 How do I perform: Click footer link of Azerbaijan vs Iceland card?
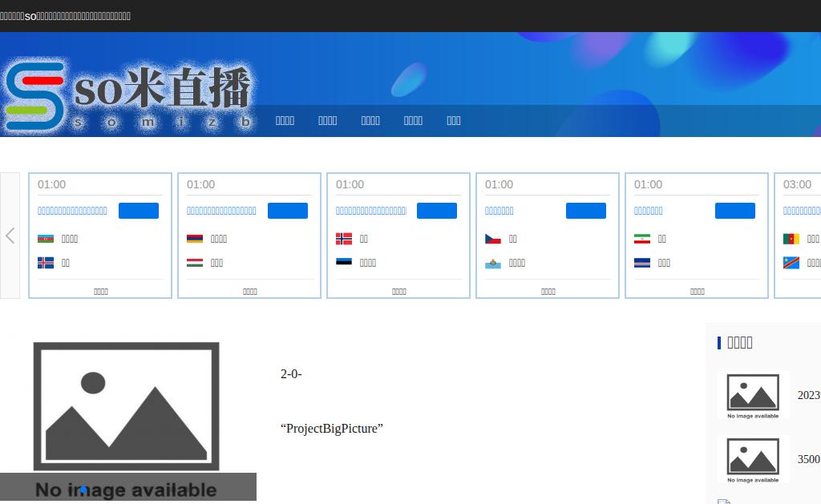(x=101, y=292)
